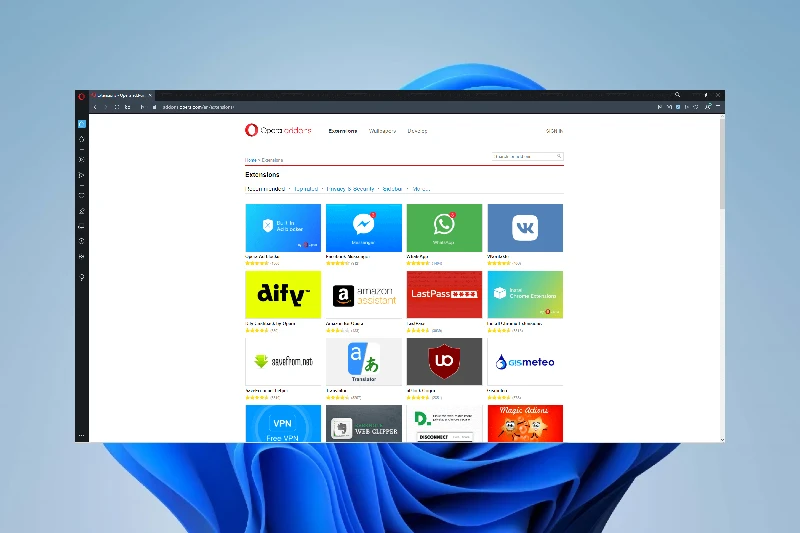Open the Wallpapers navigation tab
Screen dimensions: 800x533
[382, 131]
